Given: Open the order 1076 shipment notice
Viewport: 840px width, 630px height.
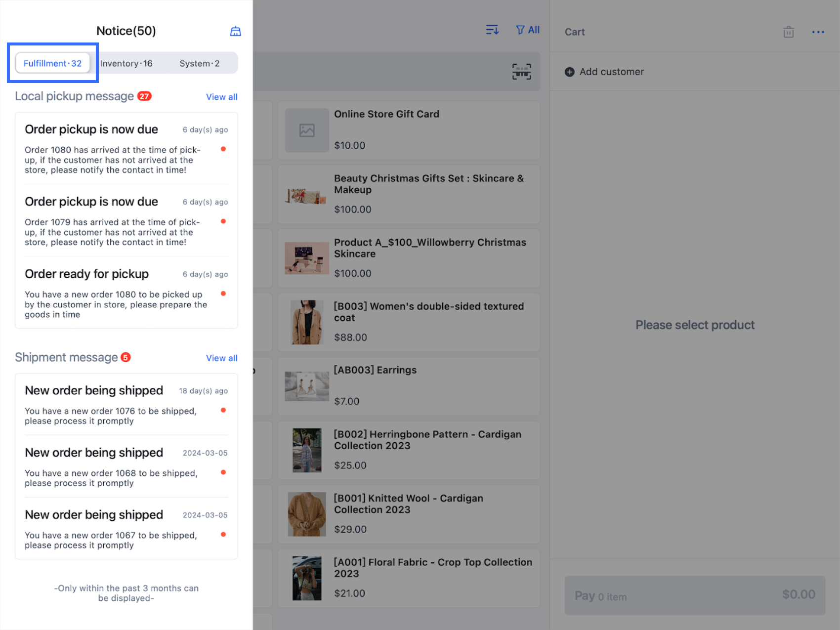Looking at the screenshot, I should click(126, 405).
